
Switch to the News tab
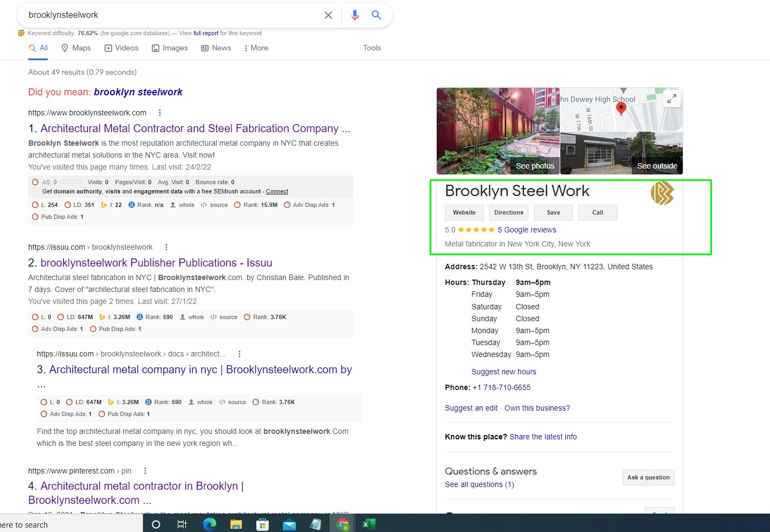216,48
